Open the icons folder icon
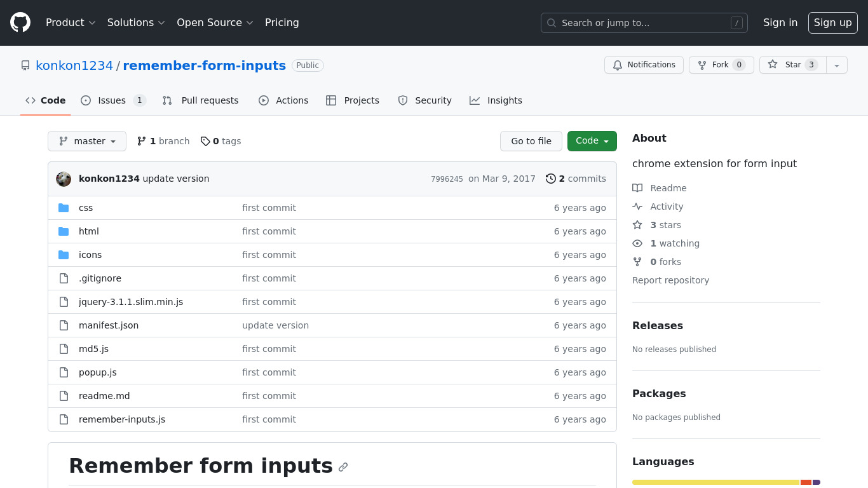This screenshot has height=488, width=868. [64, 255]
